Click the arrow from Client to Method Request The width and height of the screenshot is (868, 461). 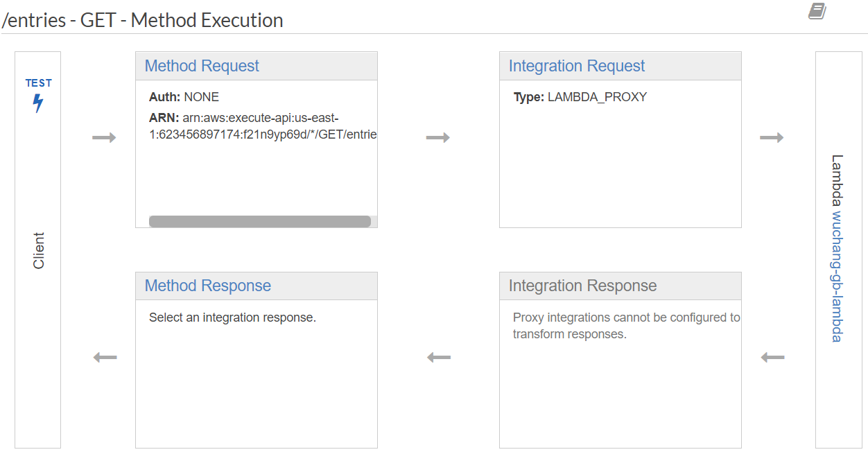(104, 138)
